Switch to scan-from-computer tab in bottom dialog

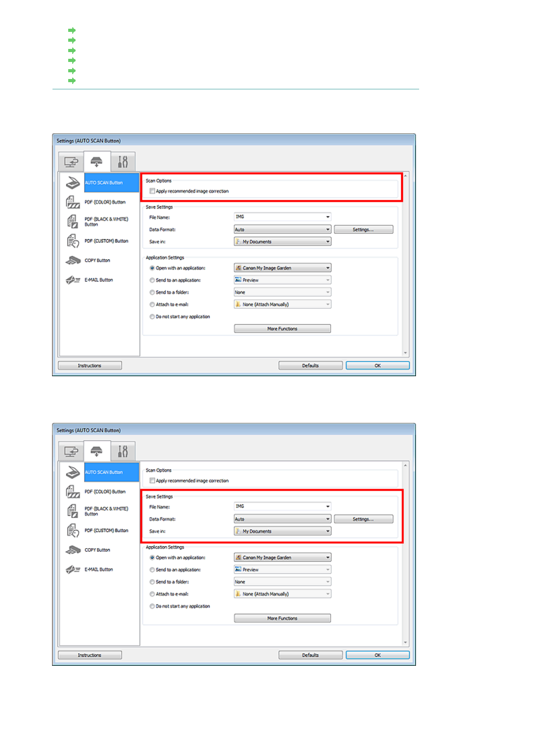click(x=71, y=451)
